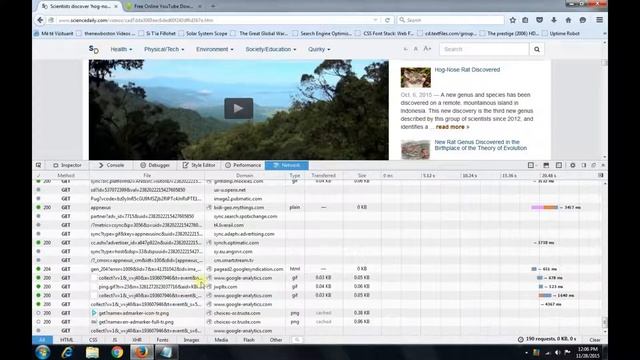Filter network requests by Flash

249,340
